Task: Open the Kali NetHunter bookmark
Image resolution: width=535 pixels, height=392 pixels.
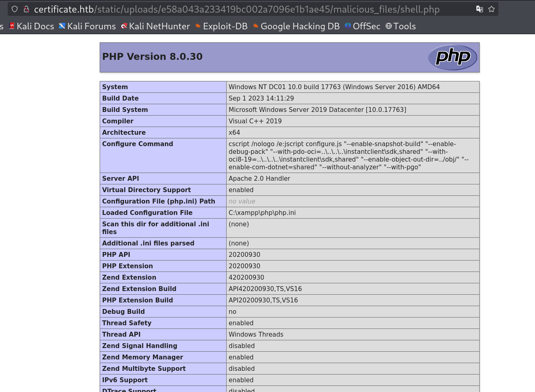Action: click(x=155, y=26)
